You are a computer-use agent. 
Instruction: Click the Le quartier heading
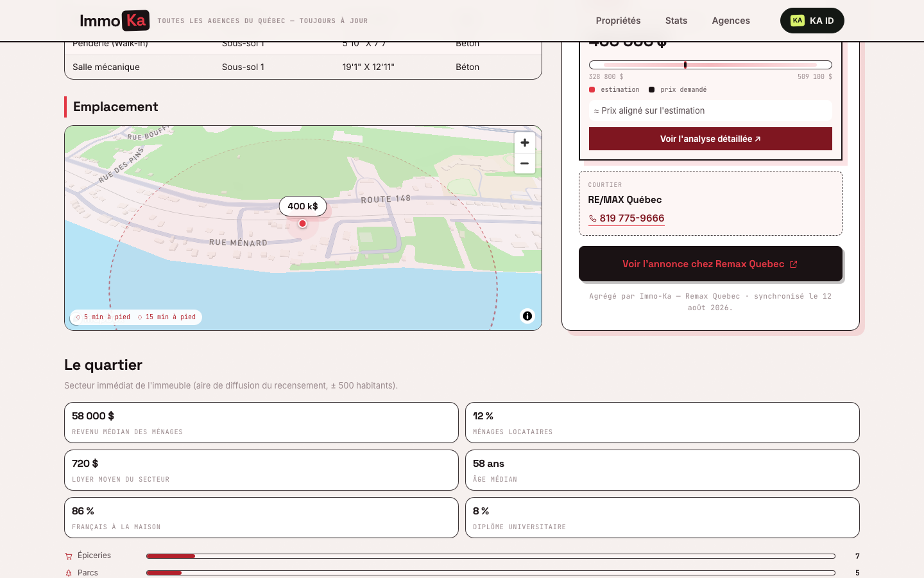pos(103,365)
